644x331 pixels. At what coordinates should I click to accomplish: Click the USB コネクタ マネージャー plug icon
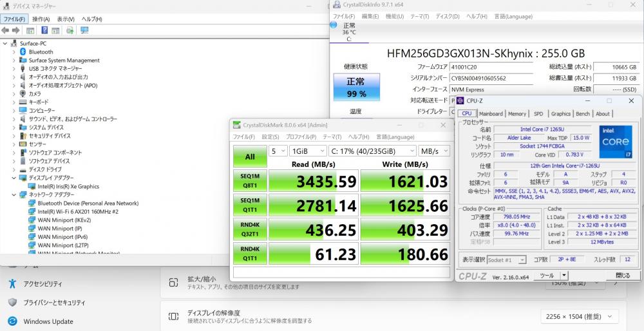tap(23, 68)
